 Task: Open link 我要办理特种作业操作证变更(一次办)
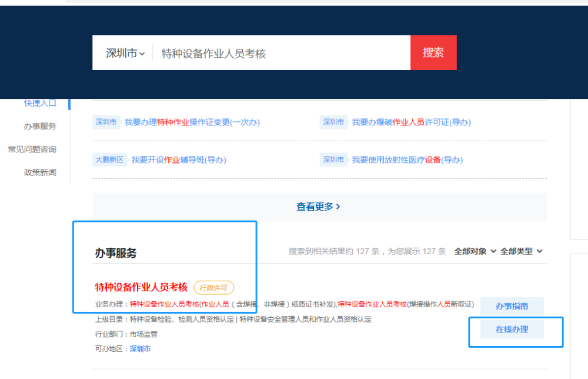pyautogui.click(x=192, y=122)
